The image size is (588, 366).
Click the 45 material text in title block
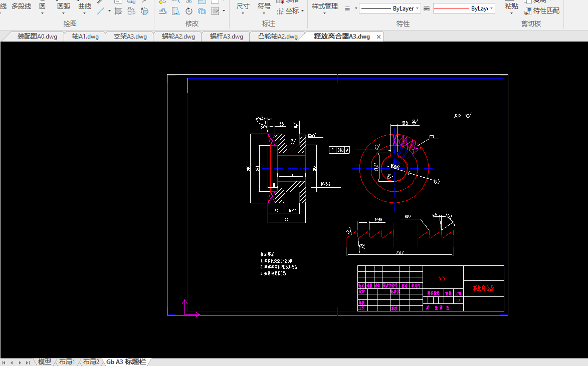coord(442,278)
